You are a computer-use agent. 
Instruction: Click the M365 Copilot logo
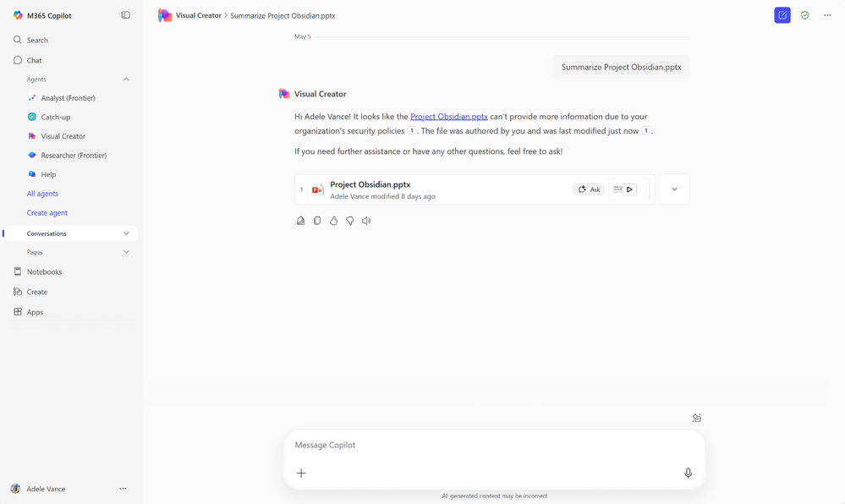point(18,15)
